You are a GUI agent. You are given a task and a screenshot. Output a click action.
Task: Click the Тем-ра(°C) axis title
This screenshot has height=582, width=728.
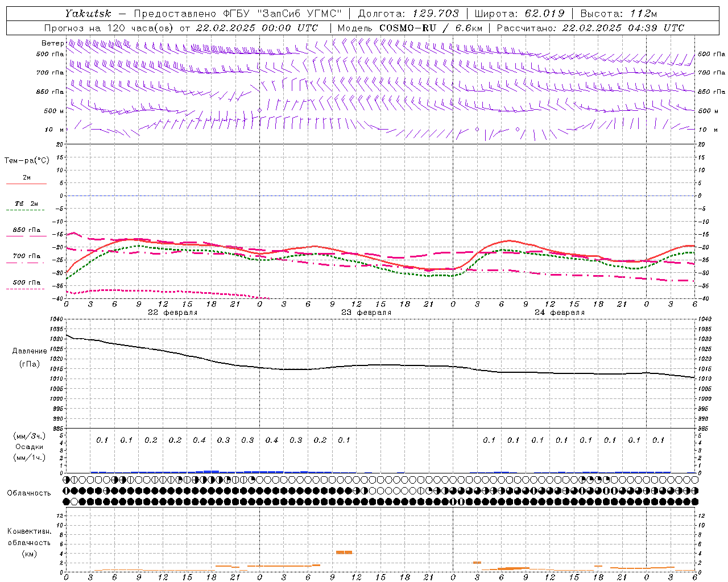27,161
